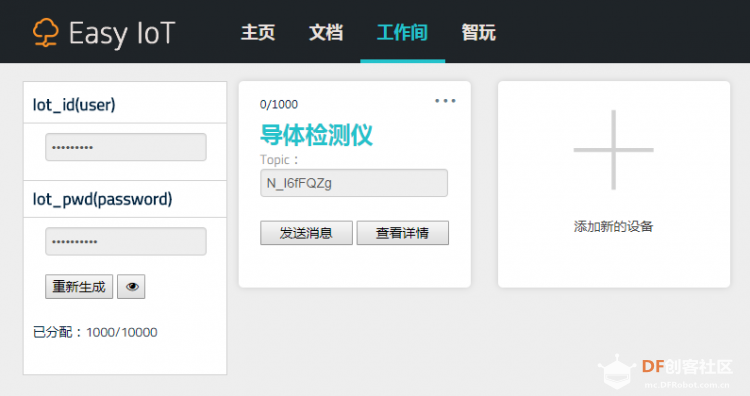Click the Easy IoT cloud logo icon
The width and height of the screenshot is (750, 396).
(46, 33)
